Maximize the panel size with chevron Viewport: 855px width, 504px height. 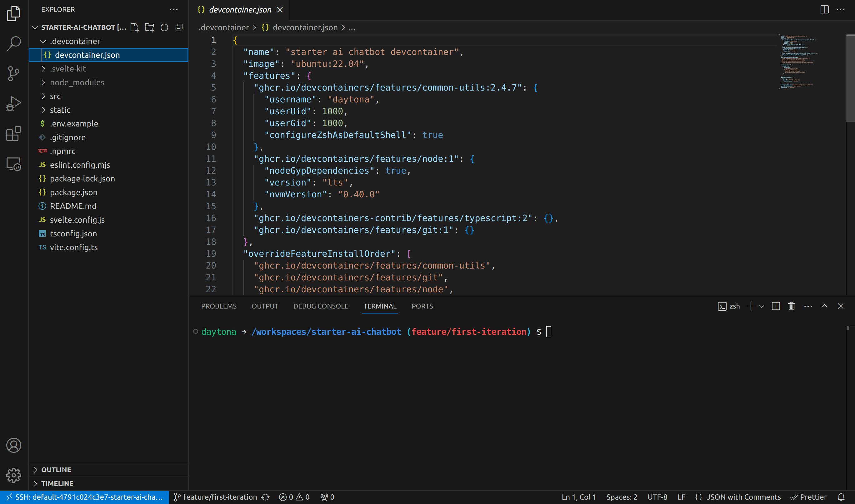point(824,306)
